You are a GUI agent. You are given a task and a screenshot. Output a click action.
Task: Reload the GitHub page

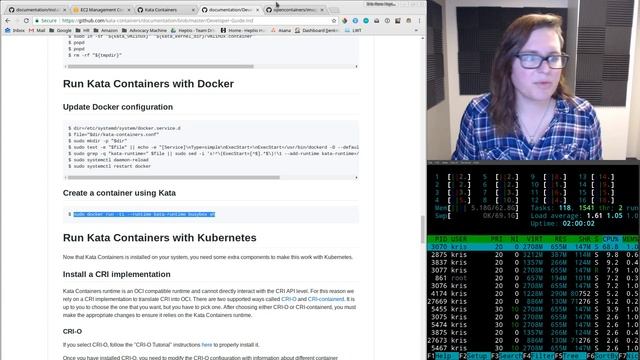point(26,20)
